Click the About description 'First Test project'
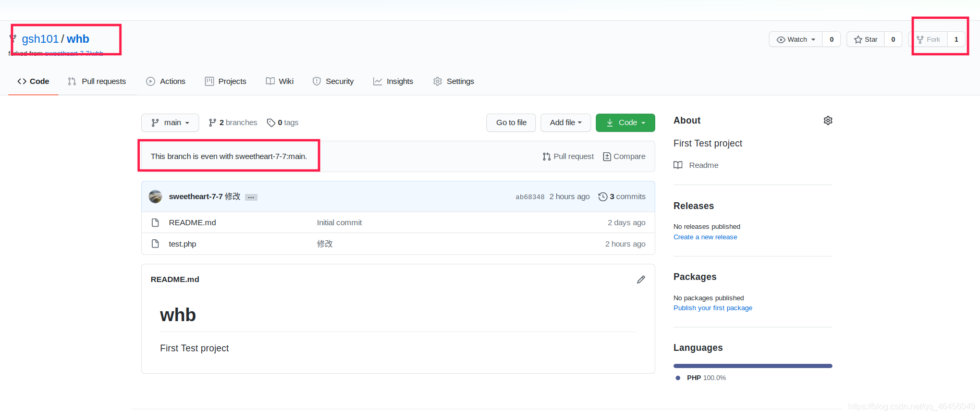The width and height of the screenshot is (980, 416). pyautogui.click(x=708, y=143)
